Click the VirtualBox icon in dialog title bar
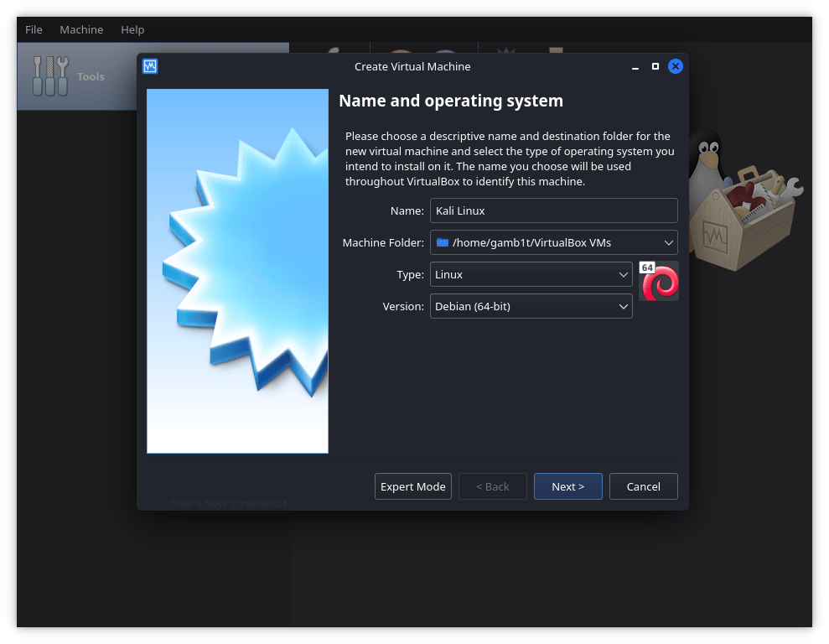Image resolution: width=829 pixels, height=644 pixels. click(x=150, y=66)
